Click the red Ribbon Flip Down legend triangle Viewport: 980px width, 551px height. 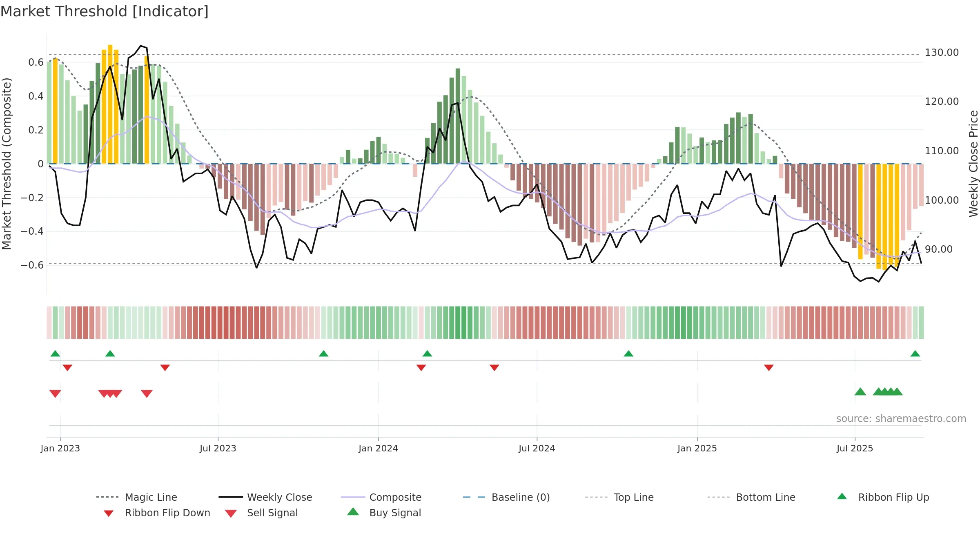click(x=109, y=513)
